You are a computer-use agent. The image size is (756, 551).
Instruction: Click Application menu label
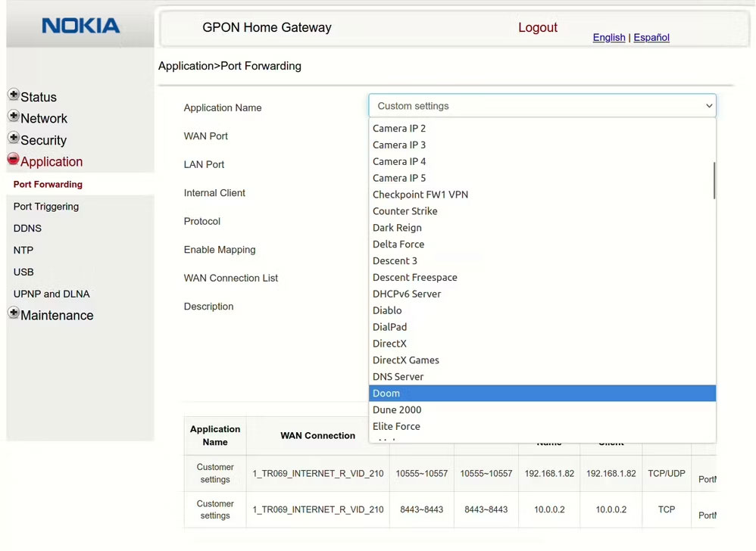(52, 162)
